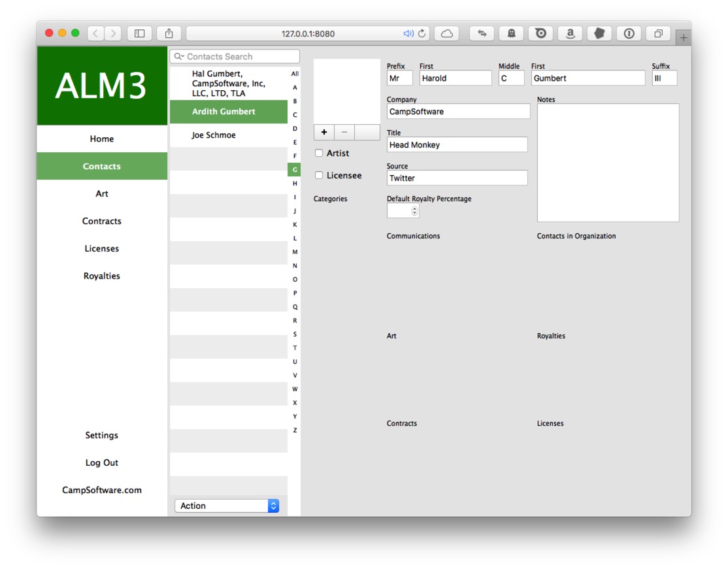Click the Middle initial field

(511, 78)
